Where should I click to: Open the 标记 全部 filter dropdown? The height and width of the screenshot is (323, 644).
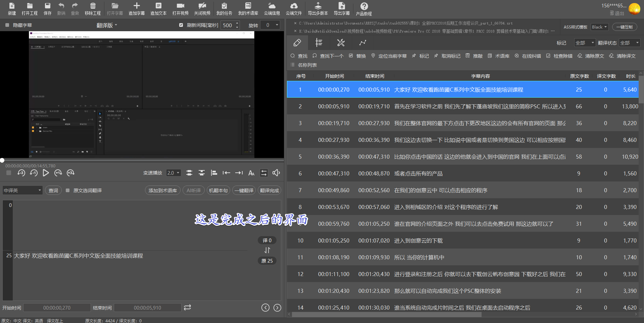pyautogui.click(x=585, y=43)
